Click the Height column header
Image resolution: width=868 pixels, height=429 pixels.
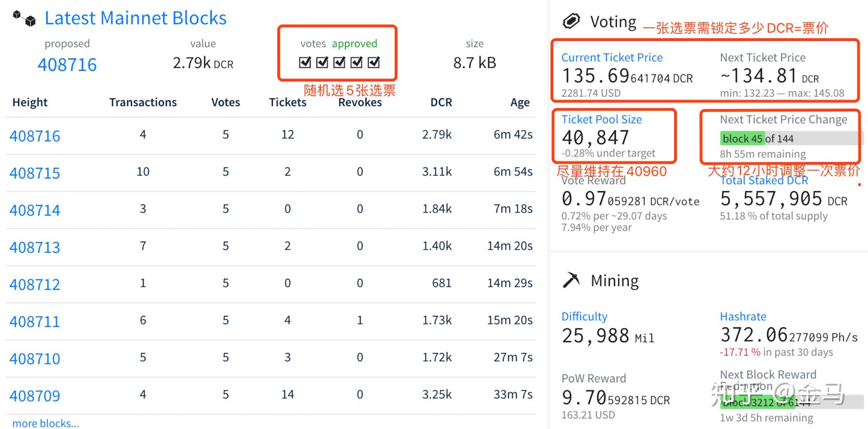pos(30,103)
